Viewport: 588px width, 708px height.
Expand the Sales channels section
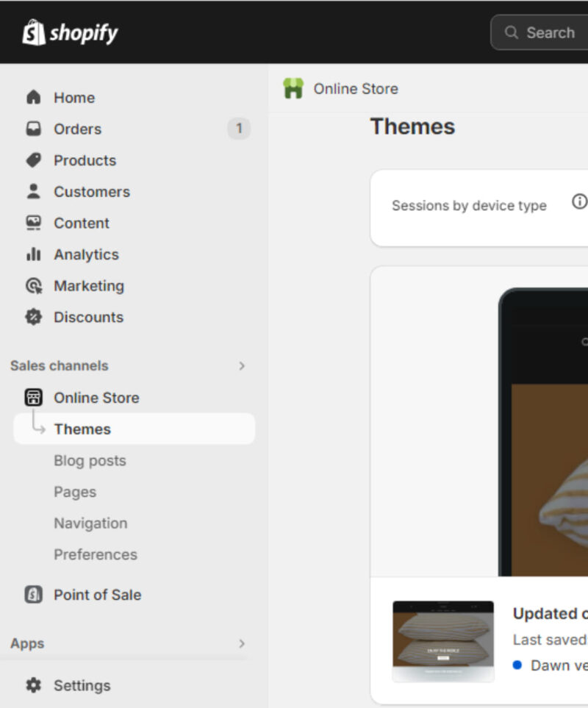[243, 365]
